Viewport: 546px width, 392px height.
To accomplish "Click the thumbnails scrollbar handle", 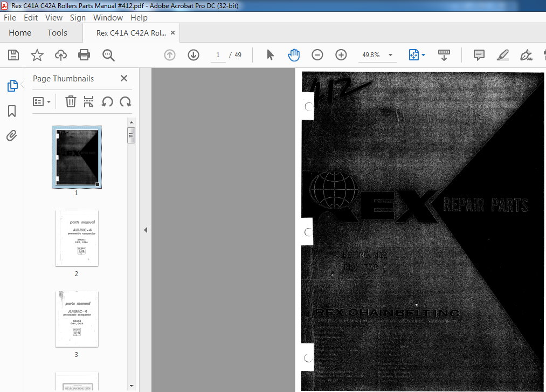I will pos(132,135).
